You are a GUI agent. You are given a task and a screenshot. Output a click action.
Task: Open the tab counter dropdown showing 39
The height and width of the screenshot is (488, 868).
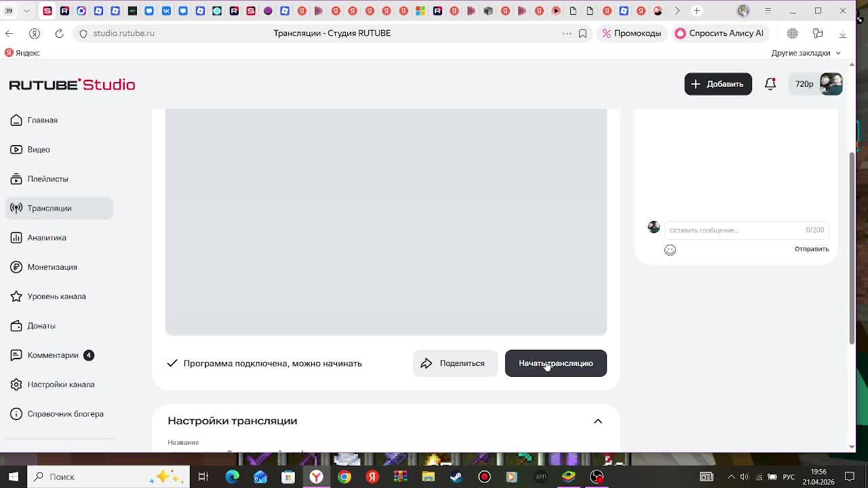click(x=17, y=11)
